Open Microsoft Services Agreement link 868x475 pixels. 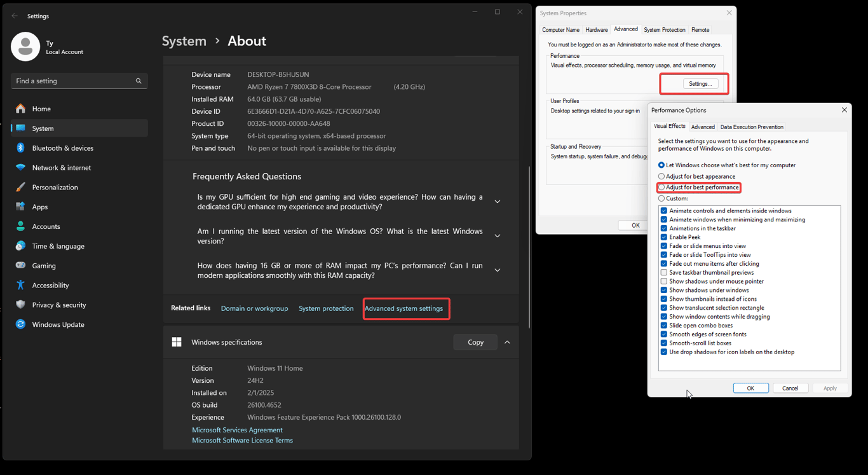point(237,430)
